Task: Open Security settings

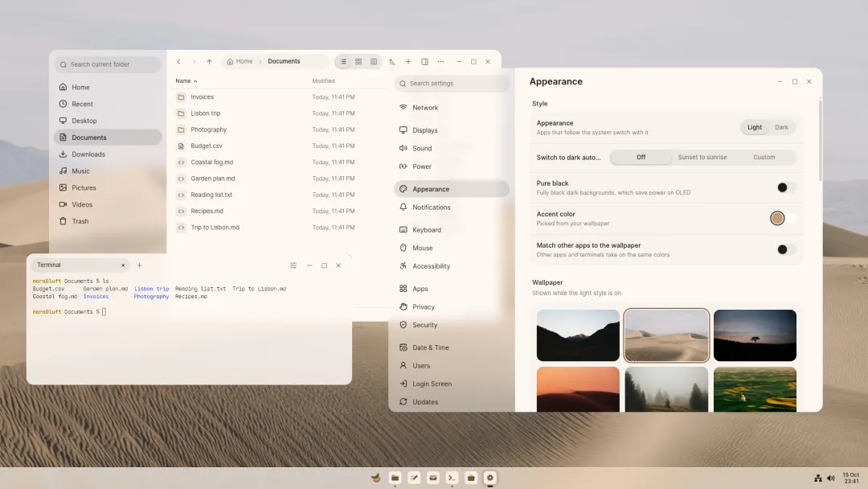Action: pos(451,325)
